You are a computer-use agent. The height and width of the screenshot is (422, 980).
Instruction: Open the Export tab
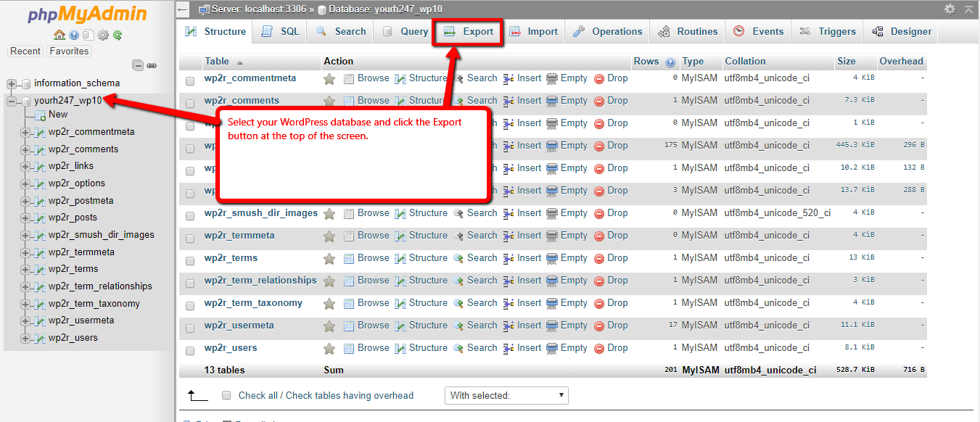[x=468, y=32]
